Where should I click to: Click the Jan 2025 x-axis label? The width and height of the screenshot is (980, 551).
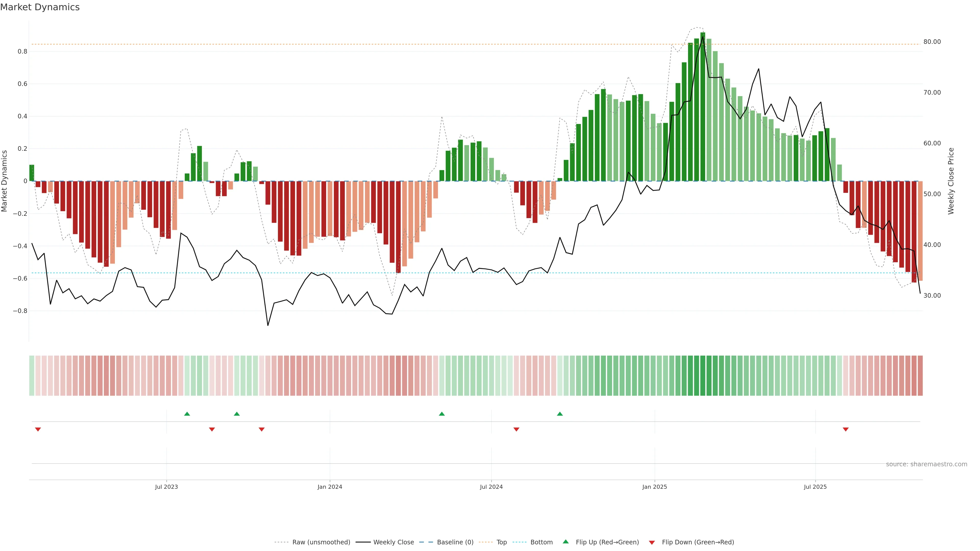click(654, 487)
